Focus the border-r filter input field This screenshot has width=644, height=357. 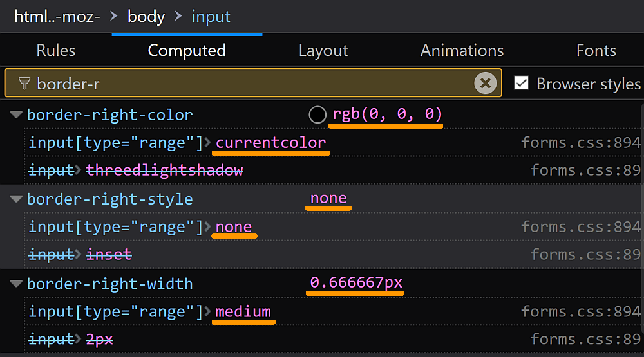(251, 84)
